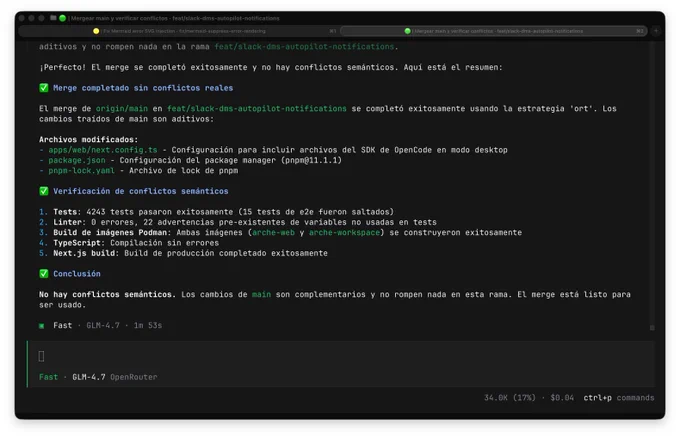Viewport: 680px width, 438px height.
Task: Click the scrollbar thumb at the right edge
Action: point(652,328)
